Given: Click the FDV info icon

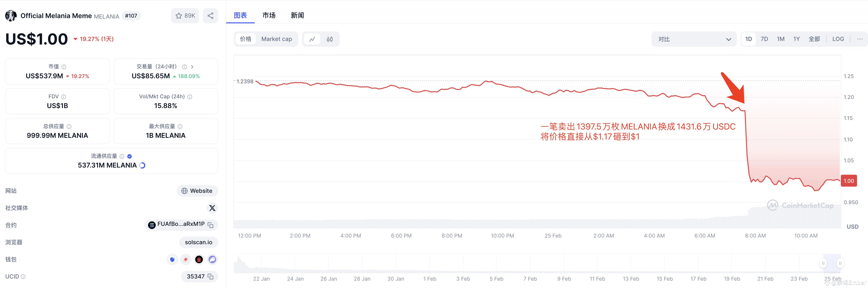Looking at the screenshot, I should pos(64,97).
